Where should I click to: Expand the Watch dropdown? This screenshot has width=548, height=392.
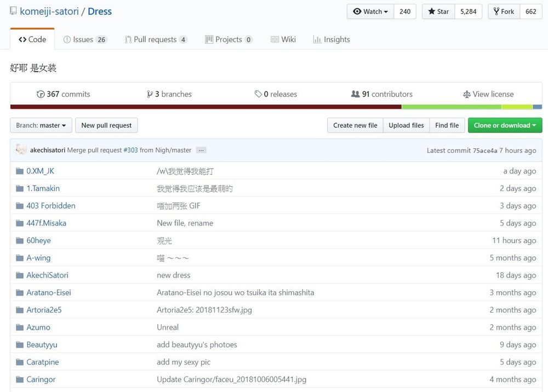(370, 11)
